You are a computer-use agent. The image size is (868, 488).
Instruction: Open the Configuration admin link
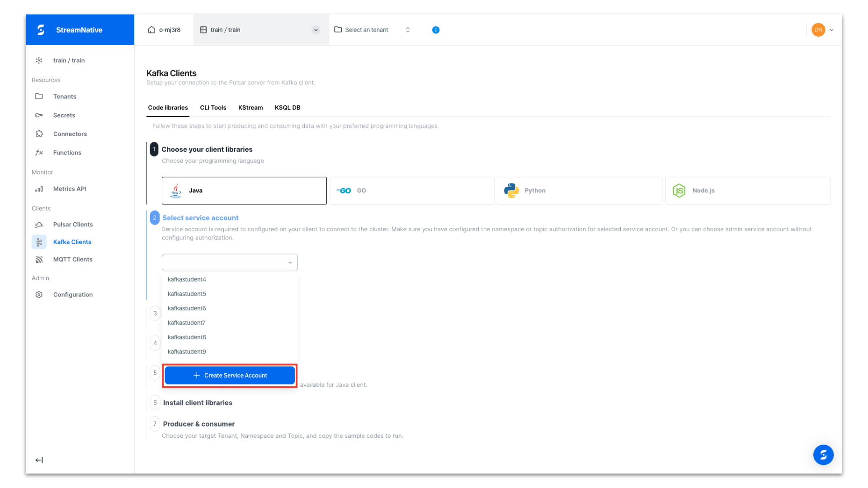pyautogui.click(x=73, y=294)
